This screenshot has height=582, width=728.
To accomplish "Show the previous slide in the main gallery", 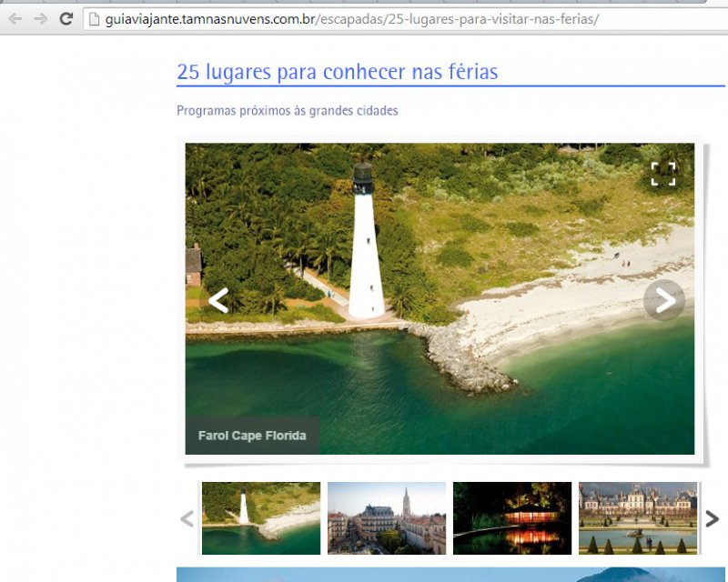I will pyautogui.click(x=218, y=300).
